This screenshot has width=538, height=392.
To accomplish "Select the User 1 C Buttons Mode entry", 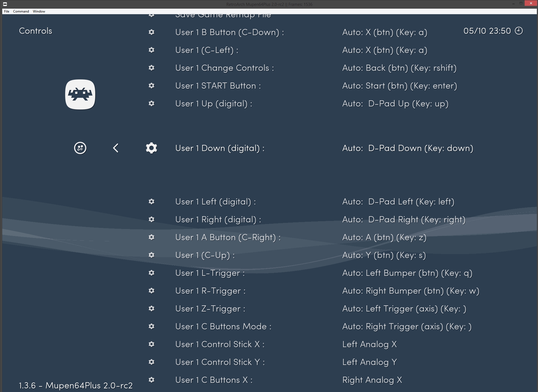I will coord(223,327).
